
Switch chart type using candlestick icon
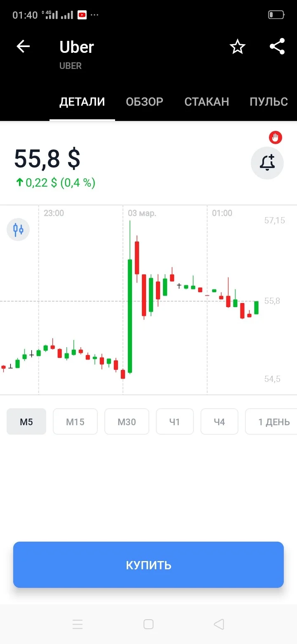[x=18, y=229]
